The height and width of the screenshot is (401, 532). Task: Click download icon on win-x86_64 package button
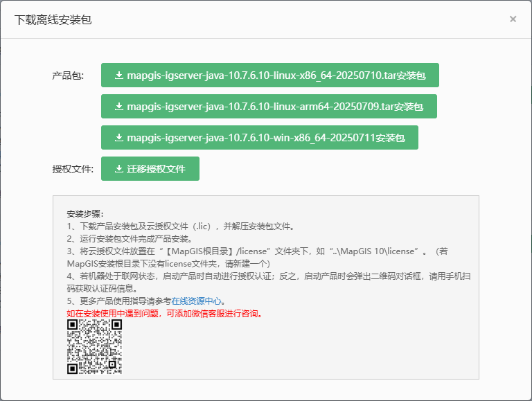pyautogui.click(x=119, y=138)
